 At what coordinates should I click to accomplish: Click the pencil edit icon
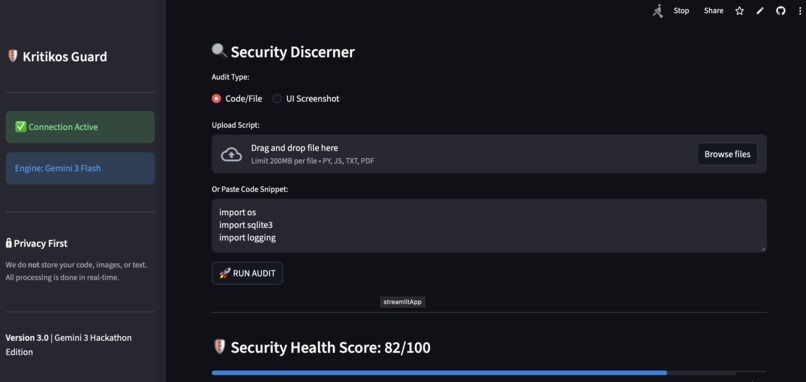coord(760,11)
